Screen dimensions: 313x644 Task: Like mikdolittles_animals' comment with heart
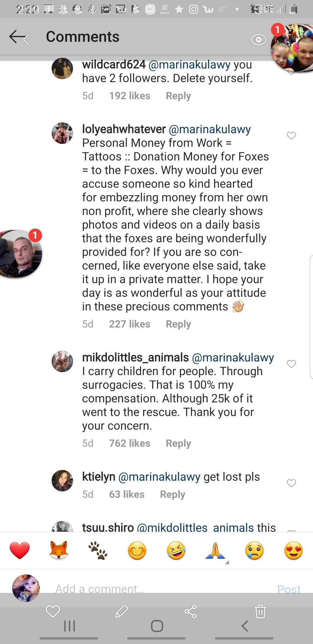coord(291,363)
